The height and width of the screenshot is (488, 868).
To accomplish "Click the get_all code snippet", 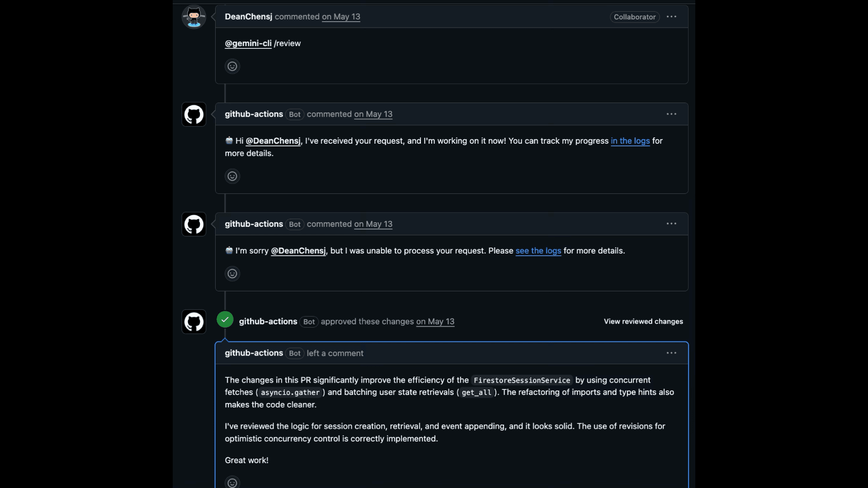I will [x=476, y=393].
